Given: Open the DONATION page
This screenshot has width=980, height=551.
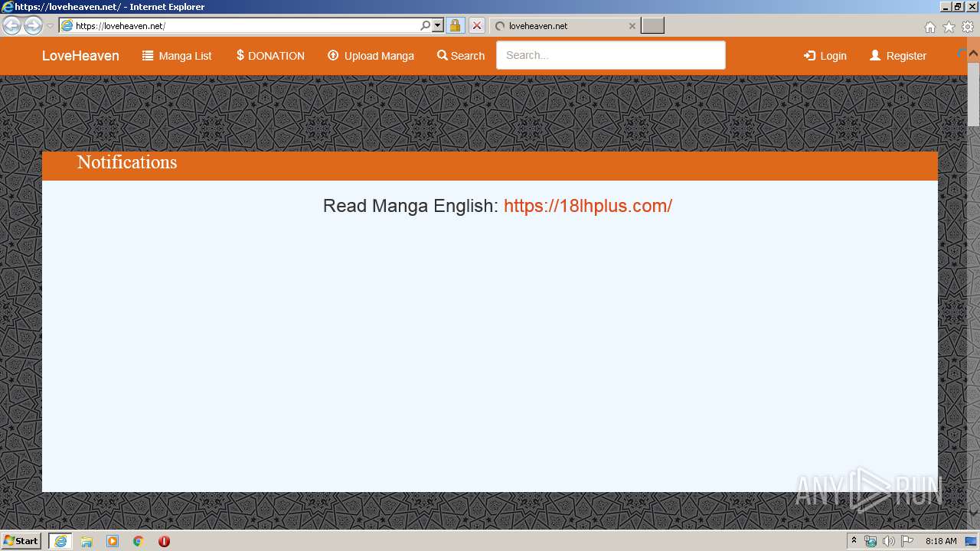Looking at the screenshot, I should [270, 56].
